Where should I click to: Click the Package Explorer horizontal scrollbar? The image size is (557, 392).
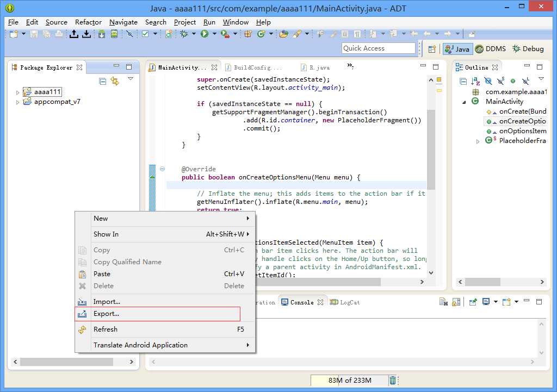[66, 362]
